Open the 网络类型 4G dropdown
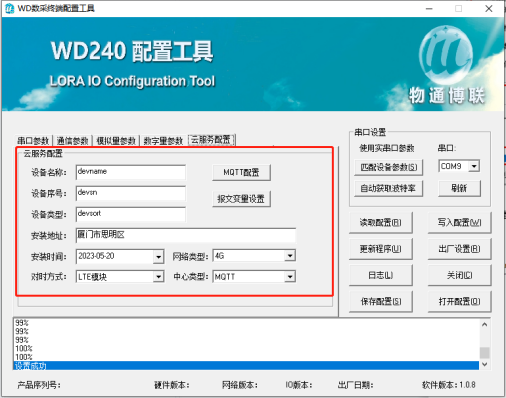This screenshot has width=506, height=398. pos(290,256)
